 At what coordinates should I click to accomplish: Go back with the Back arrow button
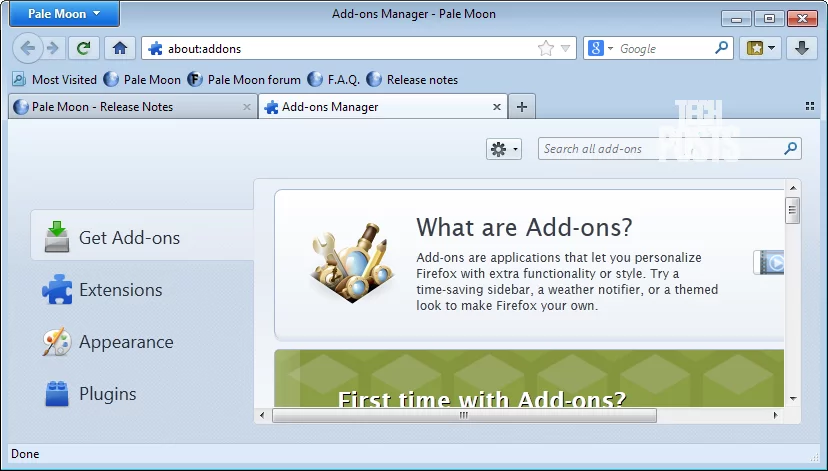[27, 49]
